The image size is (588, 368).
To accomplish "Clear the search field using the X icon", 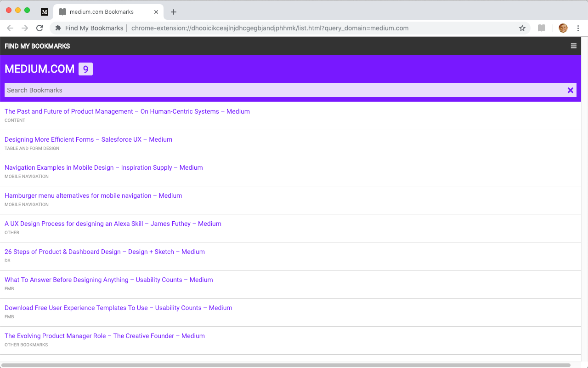I will (570, 90).
